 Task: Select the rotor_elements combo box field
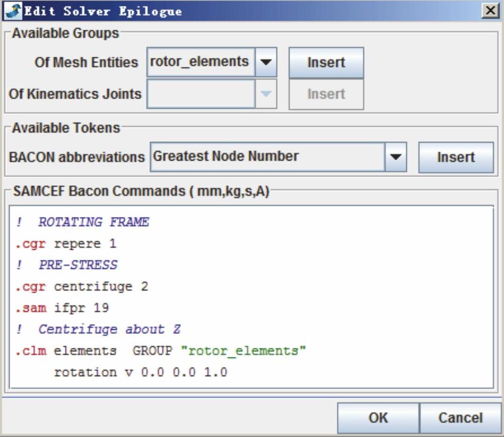point(200,62)
